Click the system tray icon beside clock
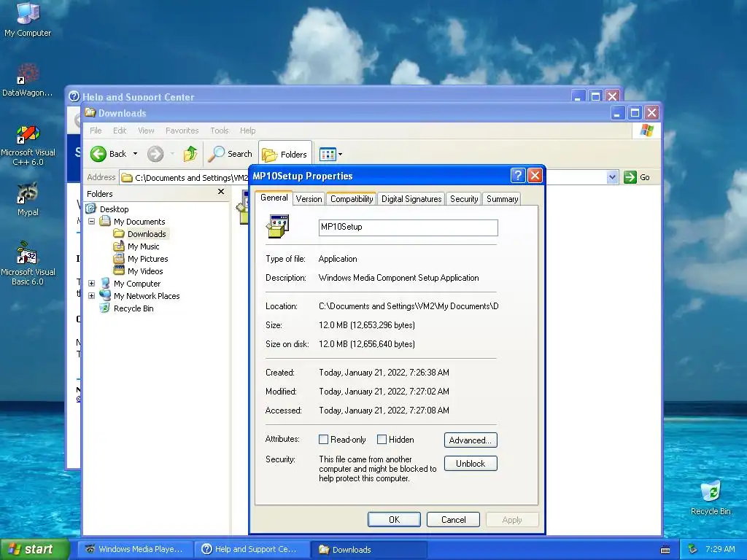This screenshot has width=747, height=560. [693, 549]
